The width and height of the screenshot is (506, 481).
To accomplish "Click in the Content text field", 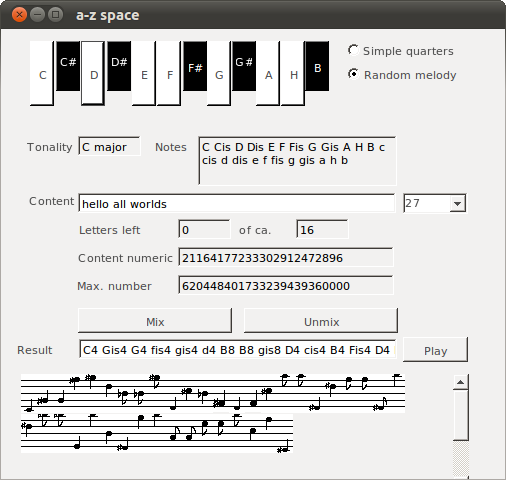I will pyautogui.click(x=237, y=203).
